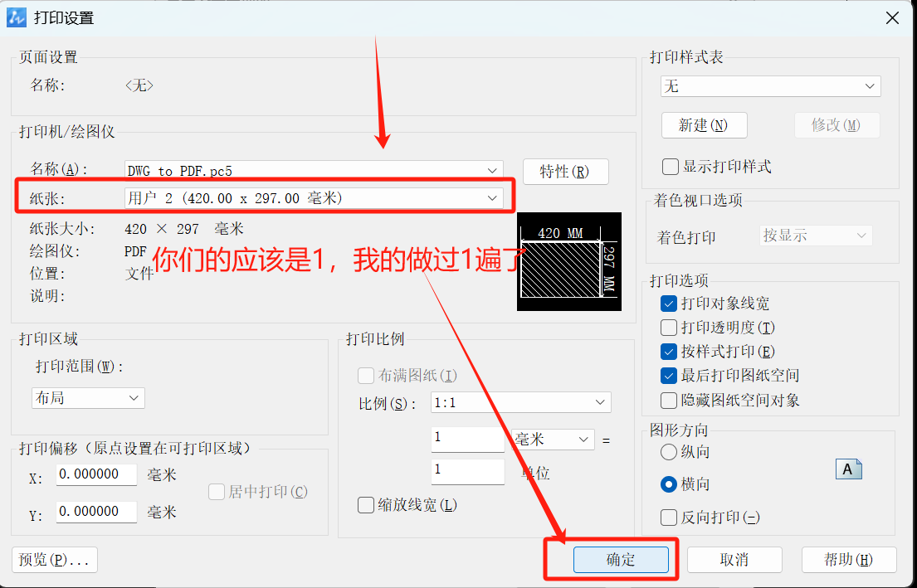
Task: Select 纵向 orientation radio button
Action: [669, 452]
